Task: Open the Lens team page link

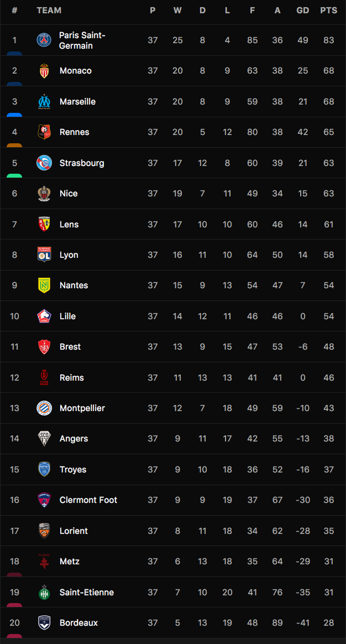Action: (x=69, y=224)
